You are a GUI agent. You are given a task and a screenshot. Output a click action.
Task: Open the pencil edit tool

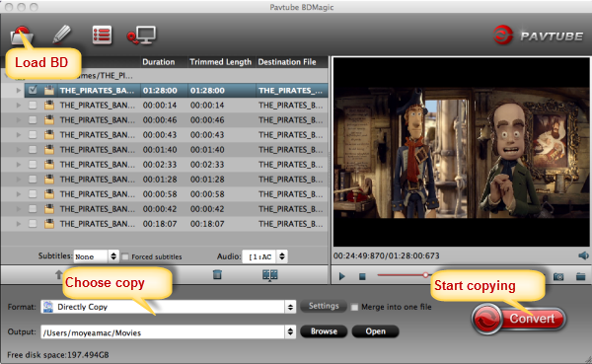[61, 35]
